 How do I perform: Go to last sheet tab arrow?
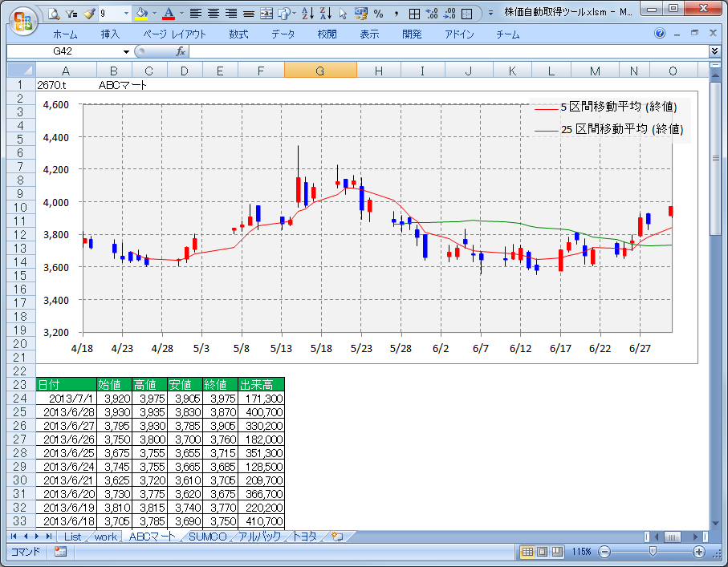click(49, 537)
